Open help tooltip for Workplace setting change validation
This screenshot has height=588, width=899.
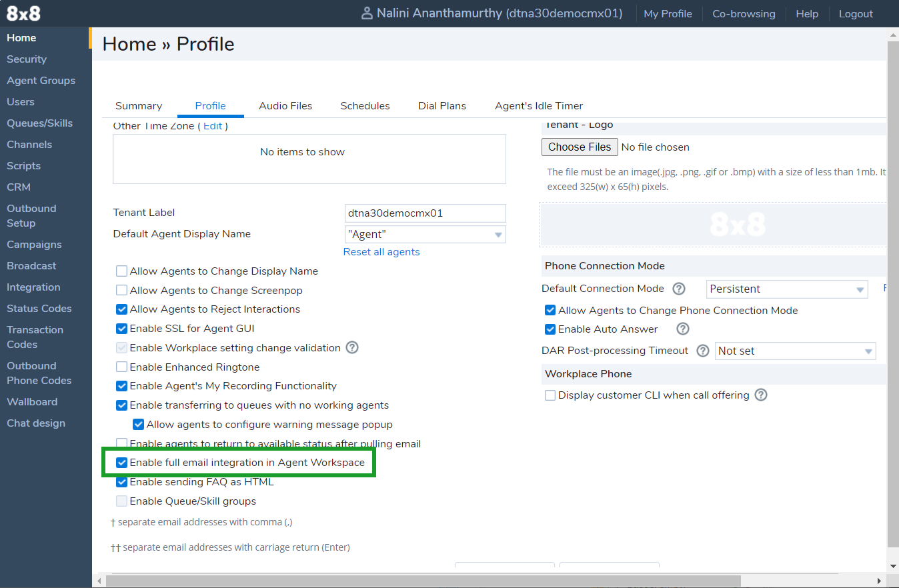[352, 347]
